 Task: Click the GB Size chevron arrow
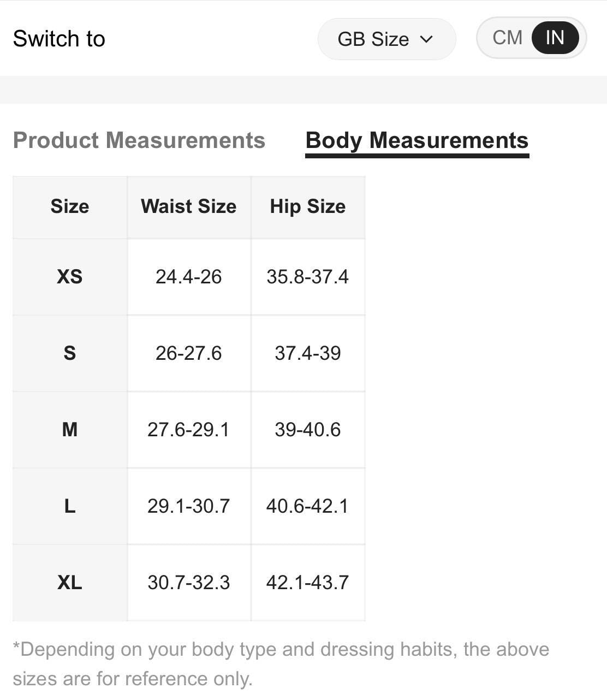pyautogui.click(x=427, y=39)
